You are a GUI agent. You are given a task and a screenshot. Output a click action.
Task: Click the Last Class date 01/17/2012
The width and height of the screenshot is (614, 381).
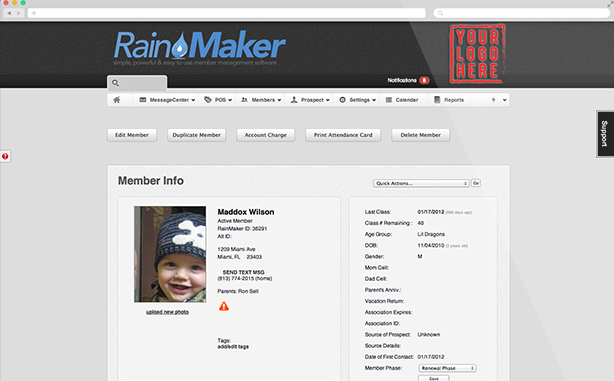tap(431, 212)
